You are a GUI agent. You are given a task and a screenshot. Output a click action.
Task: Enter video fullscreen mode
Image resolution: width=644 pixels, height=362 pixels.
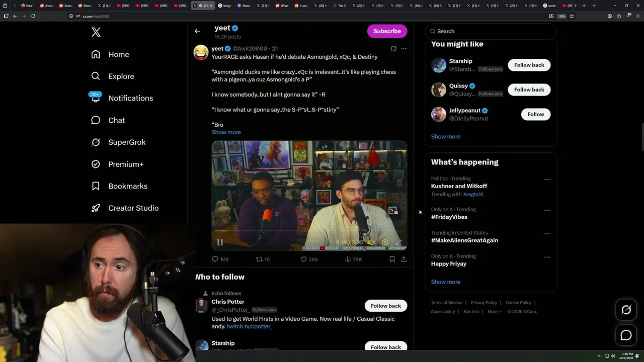coord(398,242)
